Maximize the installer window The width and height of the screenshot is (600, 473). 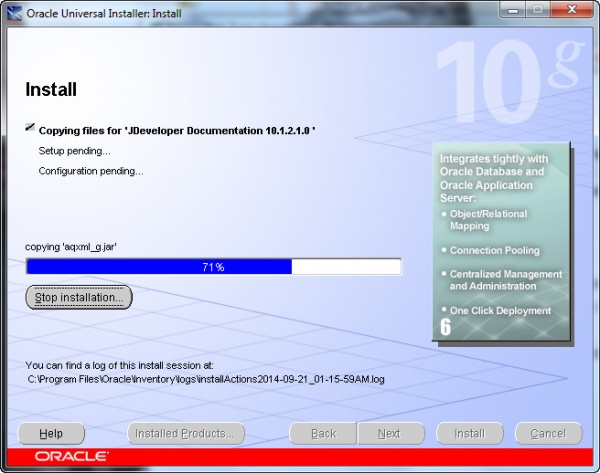tap(538, 10)
